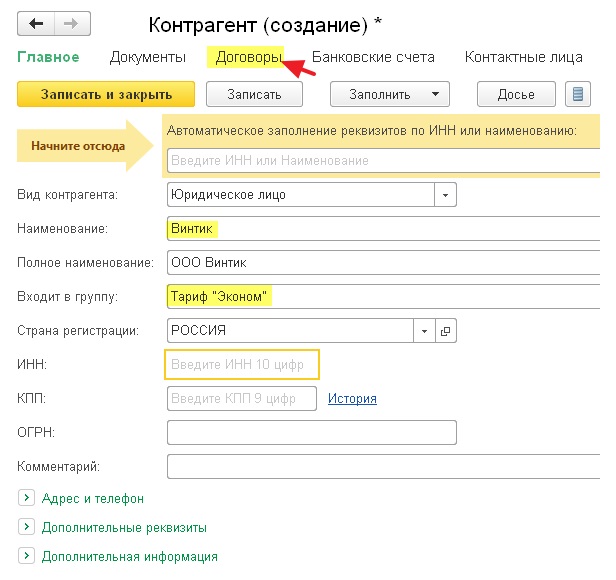
Task: Click the empty ОГРН input field
Action: click(x=312, y=433)
